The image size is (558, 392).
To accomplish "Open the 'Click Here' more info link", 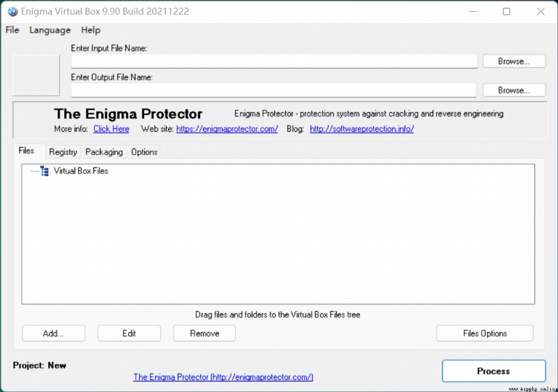I will (x=112, y=129).
